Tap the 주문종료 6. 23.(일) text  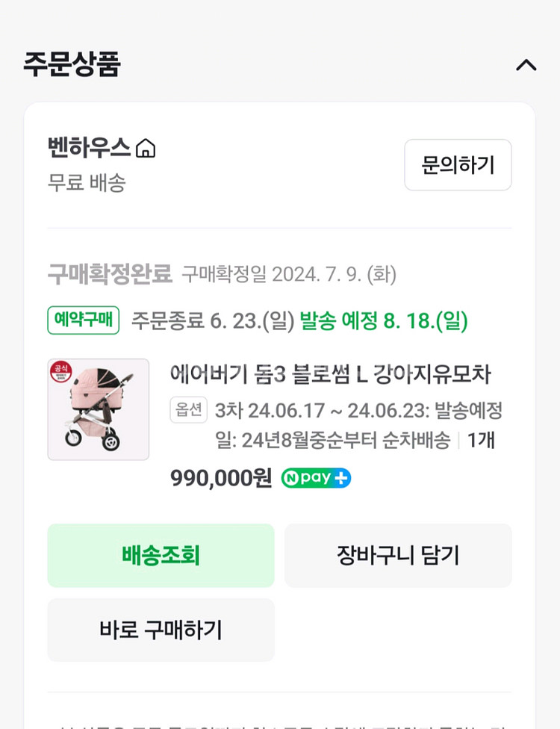click(x=213, y=321)
